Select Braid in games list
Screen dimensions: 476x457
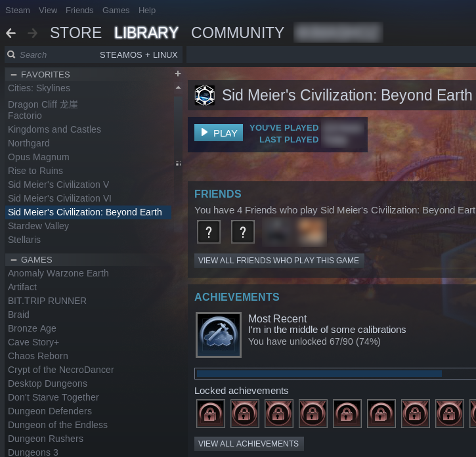pyautogui.click(x=19, y=315)
